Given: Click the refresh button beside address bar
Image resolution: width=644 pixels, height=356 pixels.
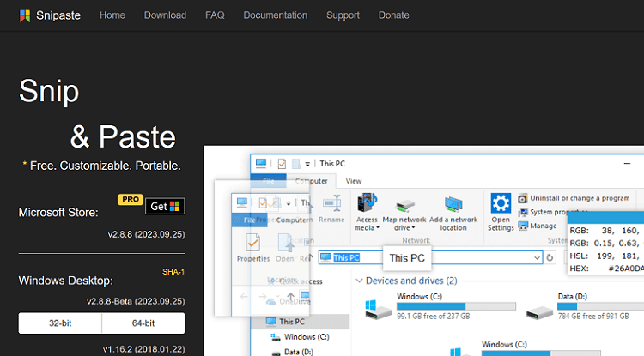Looking at the screenshot, I should [550, 258].
